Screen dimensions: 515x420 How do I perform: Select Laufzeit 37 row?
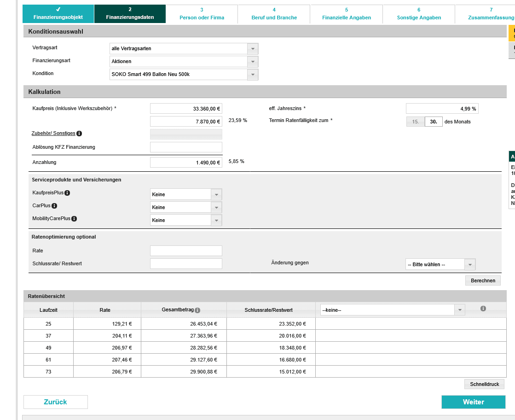[265, 336]
